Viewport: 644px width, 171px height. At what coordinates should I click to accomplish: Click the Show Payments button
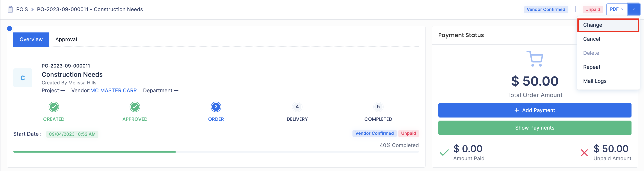tap(534, 128)
